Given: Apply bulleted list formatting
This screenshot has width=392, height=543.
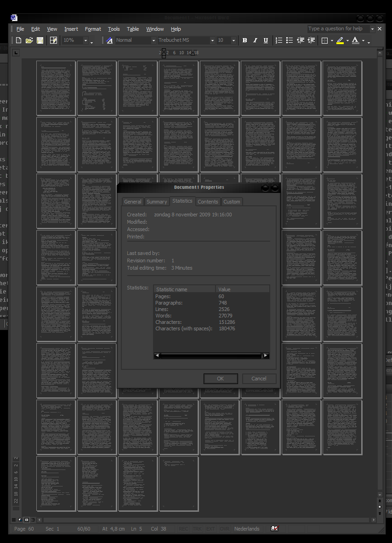Looking at the screenshot, I should 290,40.
